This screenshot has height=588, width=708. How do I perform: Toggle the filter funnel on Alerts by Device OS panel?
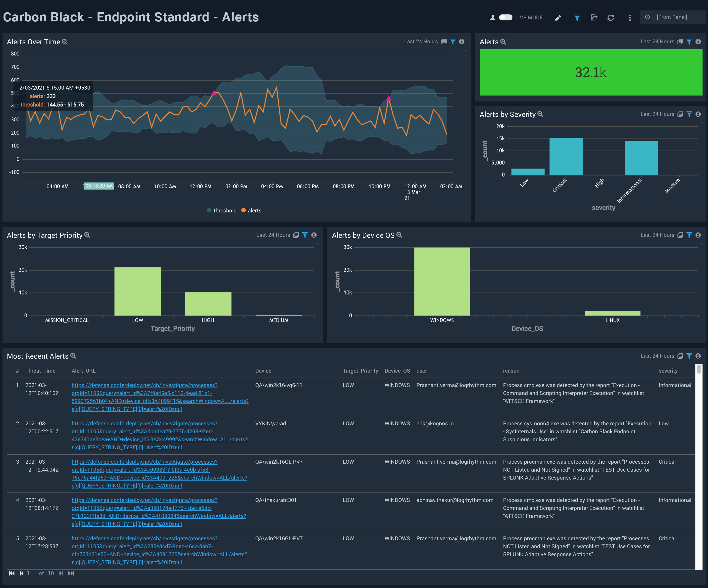[689, 235]
